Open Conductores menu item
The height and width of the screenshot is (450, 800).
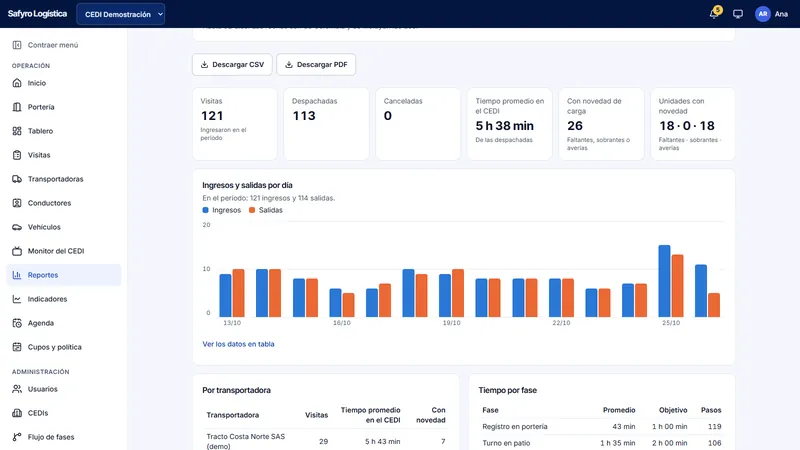64,203
